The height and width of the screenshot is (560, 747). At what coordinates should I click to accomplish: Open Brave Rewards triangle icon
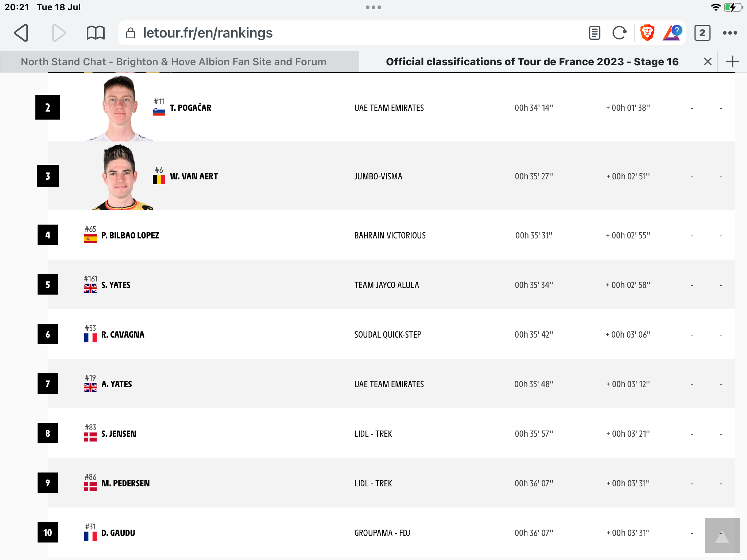[672, 33]
